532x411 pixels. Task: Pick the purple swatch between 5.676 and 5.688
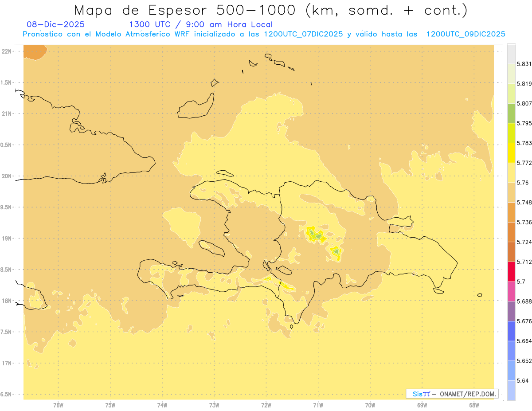(x=511, y=311)
